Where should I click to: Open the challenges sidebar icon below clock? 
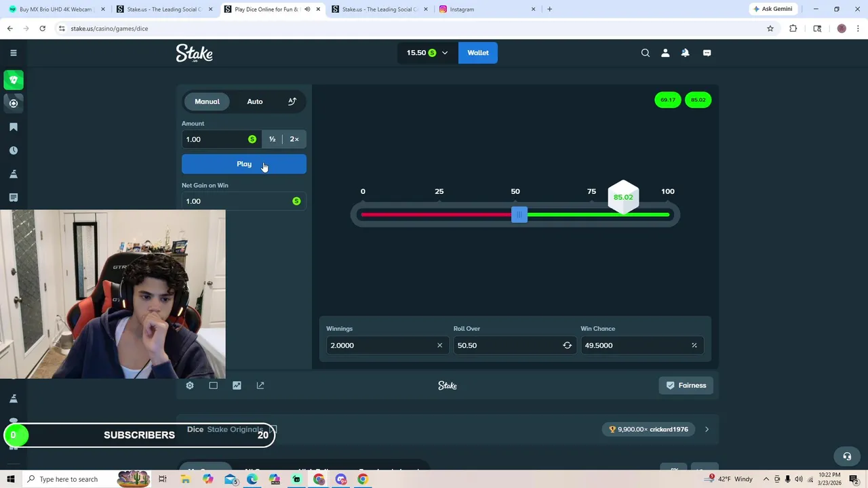point(13,174)
